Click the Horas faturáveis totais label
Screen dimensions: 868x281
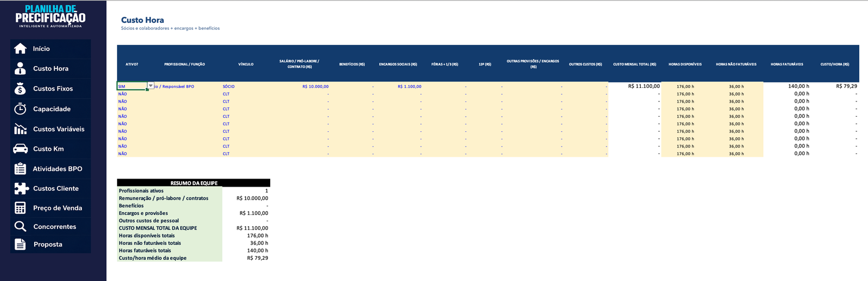click(x=145, y=251)
